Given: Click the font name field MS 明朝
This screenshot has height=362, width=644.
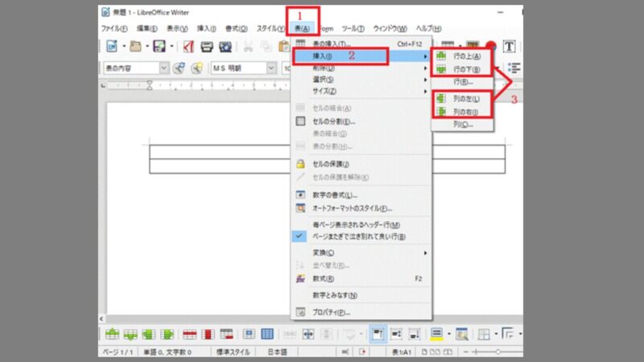Looking at the screenshot, I should click(238, 68).
